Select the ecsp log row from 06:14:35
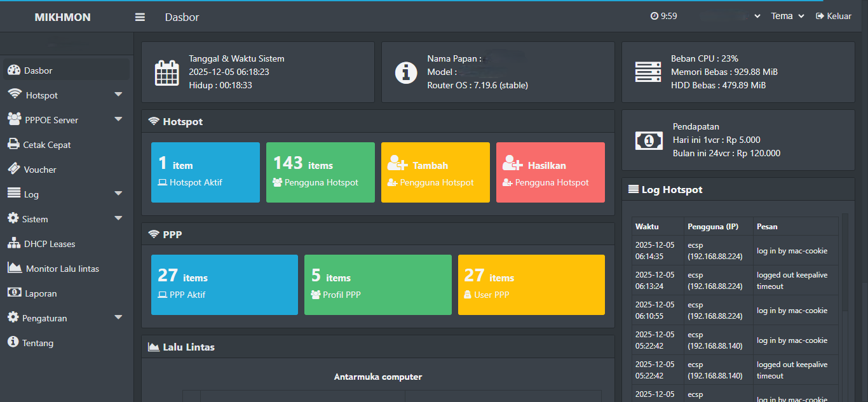The width and height of the screenshot is (868, 402). [x=737, y=250]
